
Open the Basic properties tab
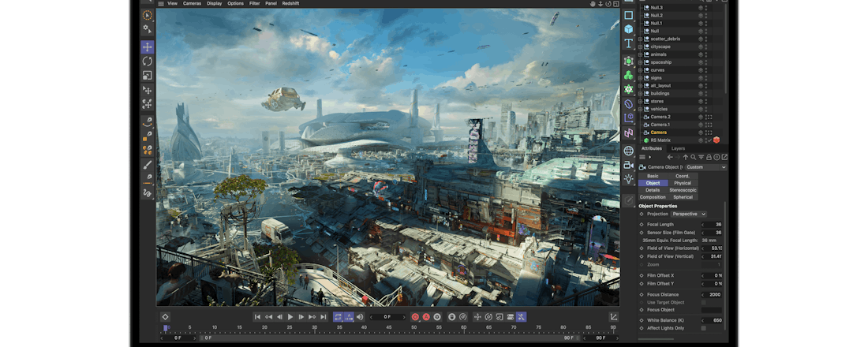[x=653, y=175]
